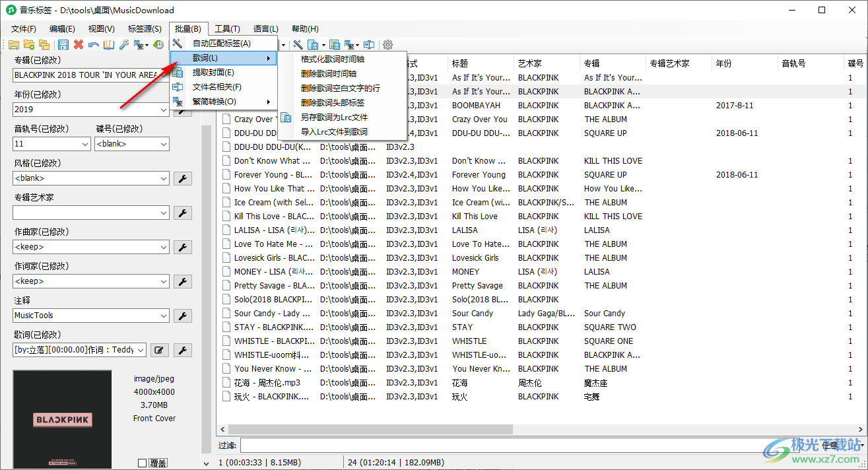The image size is (868, 470).
Task: Open the 碟号 dropdown showing <blank>
Action: click(163, 144)
